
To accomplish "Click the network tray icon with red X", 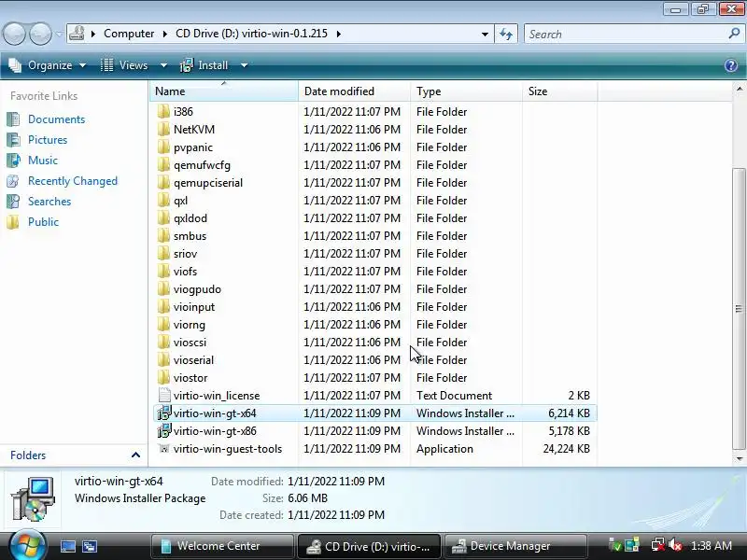I will click(658, 545).
